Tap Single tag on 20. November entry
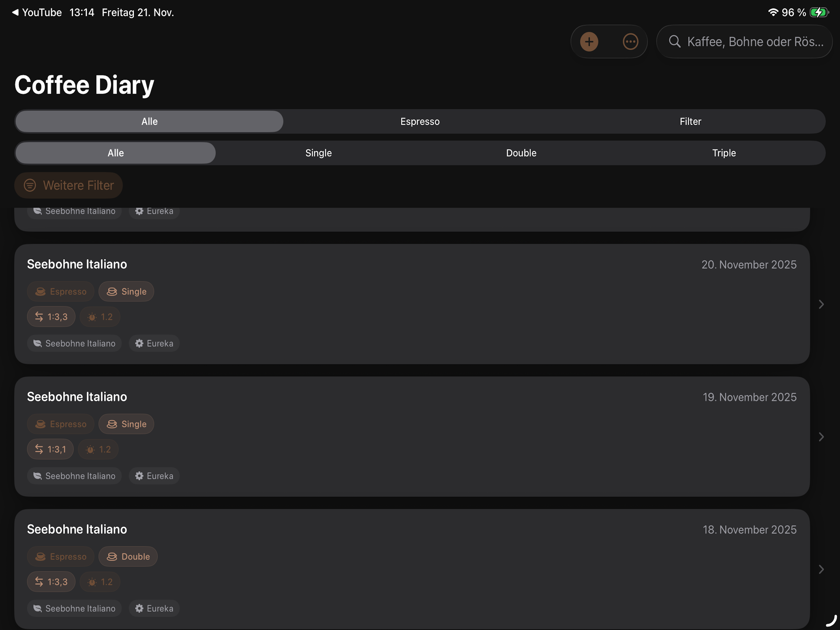This screenshot has height=630, width=840. (126, 291)
